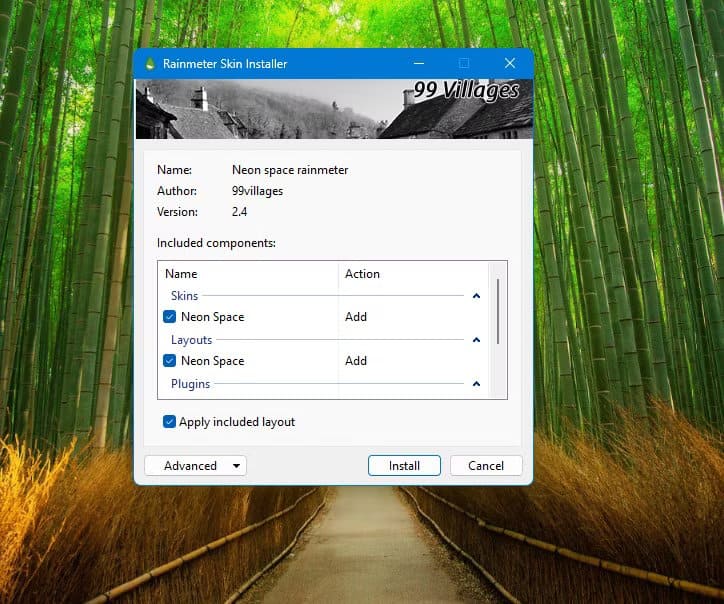Close the Rainmeter Skin Installer window

(x=509, y=64)
